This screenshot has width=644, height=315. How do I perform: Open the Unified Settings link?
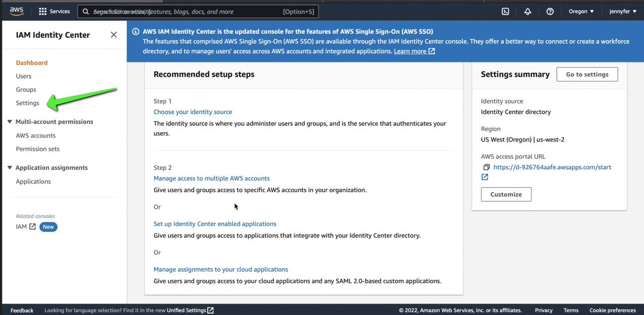click(x=186, y=310)
